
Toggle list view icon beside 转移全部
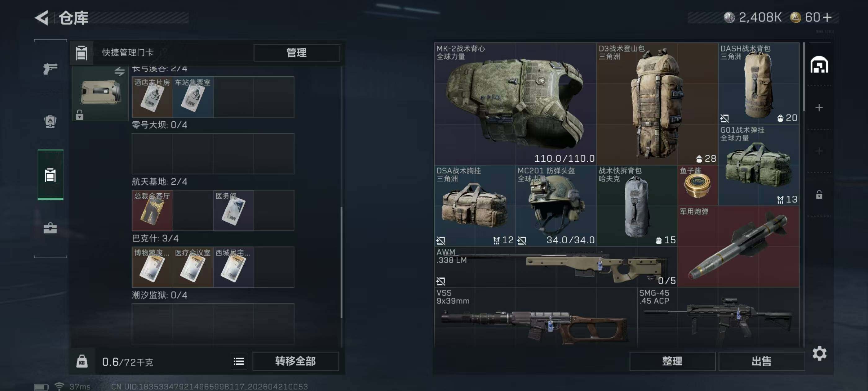click(239, 361)
